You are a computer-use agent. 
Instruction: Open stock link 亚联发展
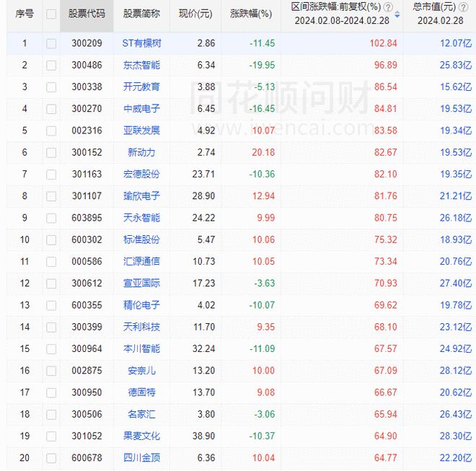click(x=141, y=131)
